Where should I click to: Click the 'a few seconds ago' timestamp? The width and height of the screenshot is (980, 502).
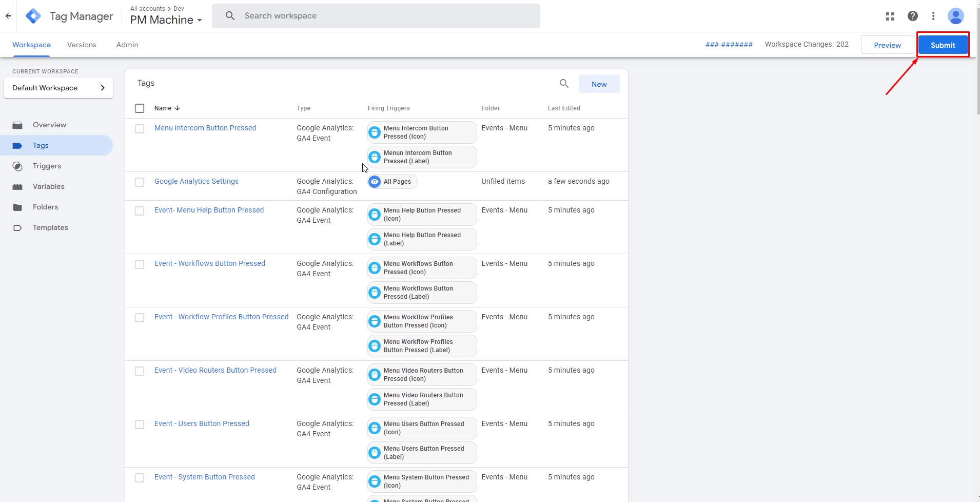[x=579, y=181]
